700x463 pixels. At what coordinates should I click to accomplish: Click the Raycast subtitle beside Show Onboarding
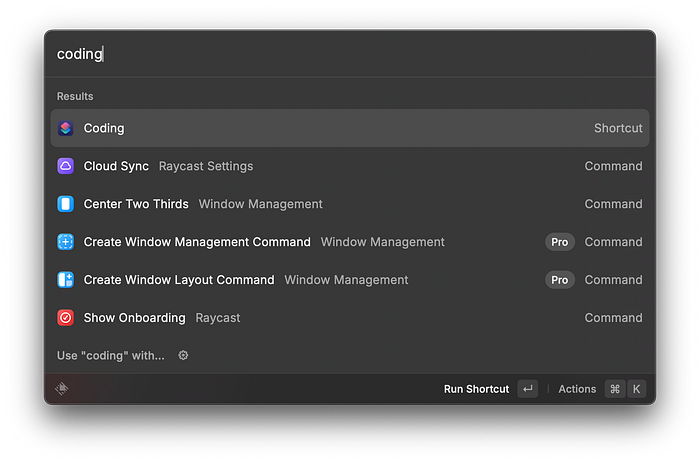[x=218, y=318]
